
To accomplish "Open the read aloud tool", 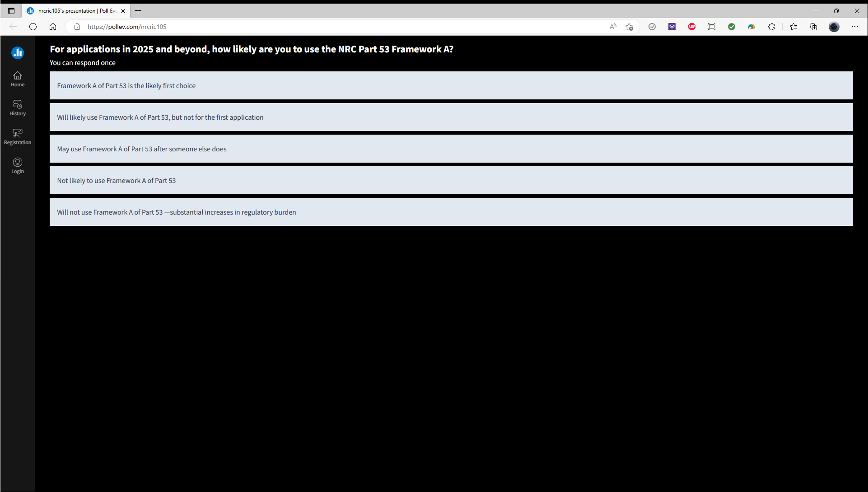I will click(x=613, y=27).
